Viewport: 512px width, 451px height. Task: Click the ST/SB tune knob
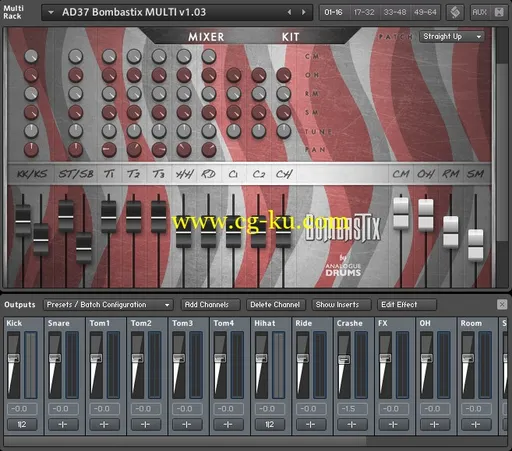click(x=76, y=131)
